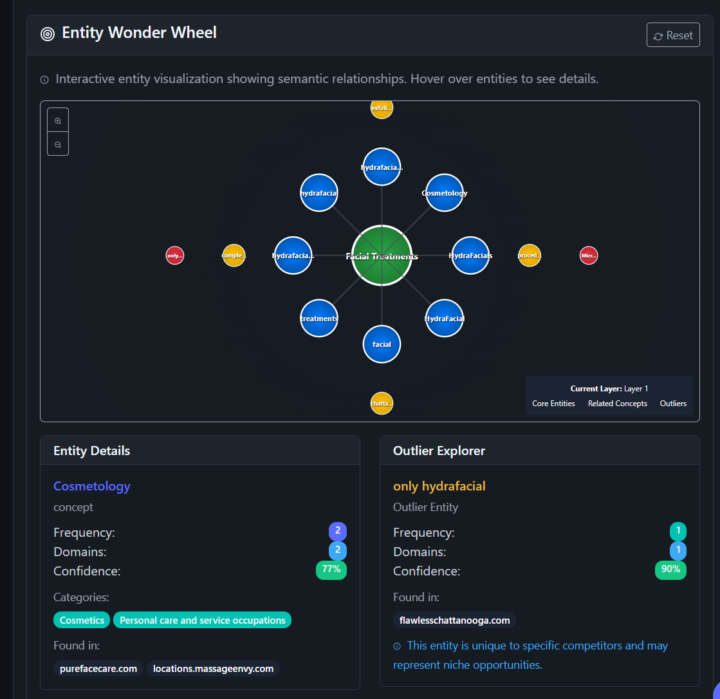This screenshot has width=720, height=699.
Task: Zoom out of the entity wheel
Action: [58, 145]
